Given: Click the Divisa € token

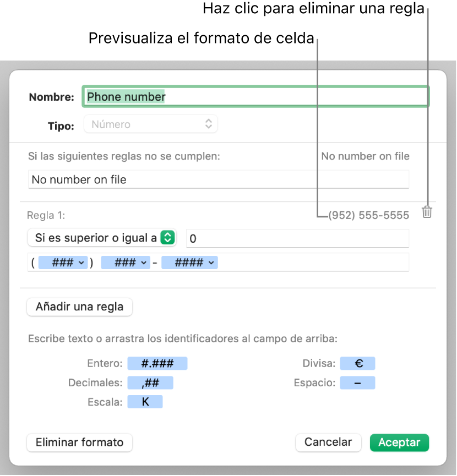Looking at the screenshot, I should click(x=357, y=363).
